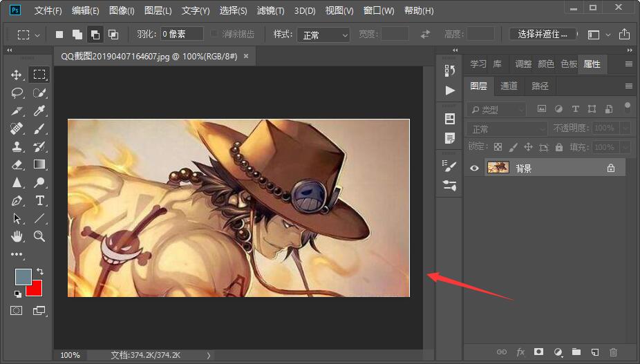Open the Edit Toolbar three-dots menu
This screenshot has height=364, width=640.
(x=17, y=254)
